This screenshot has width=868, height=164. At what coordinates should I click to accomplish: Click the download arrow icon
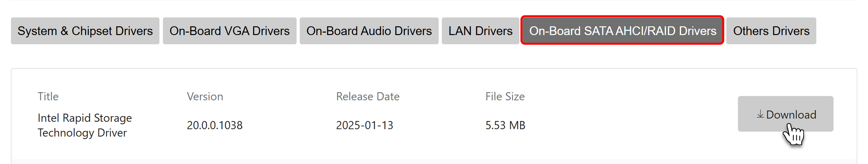coord(761,115)
